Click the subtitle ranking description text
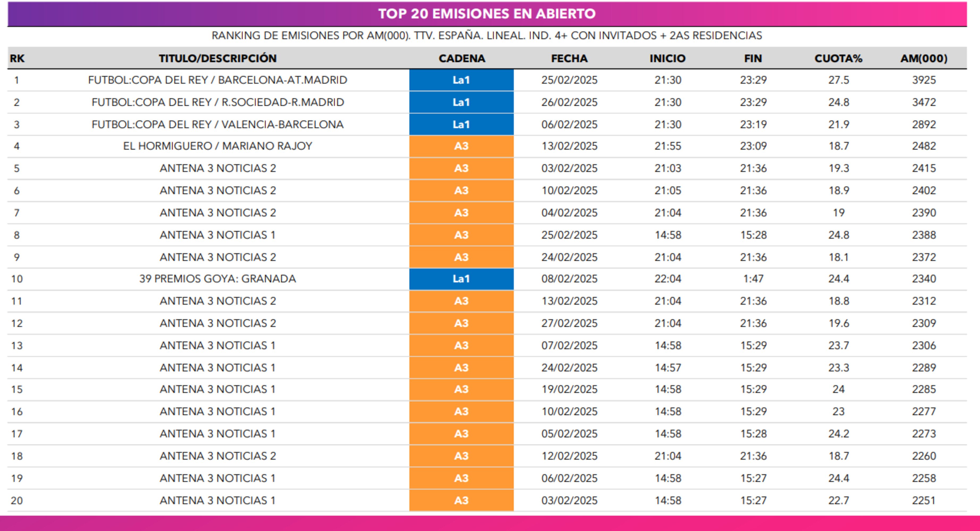Viewport: 980px width, 531px height. coord(487,36)
